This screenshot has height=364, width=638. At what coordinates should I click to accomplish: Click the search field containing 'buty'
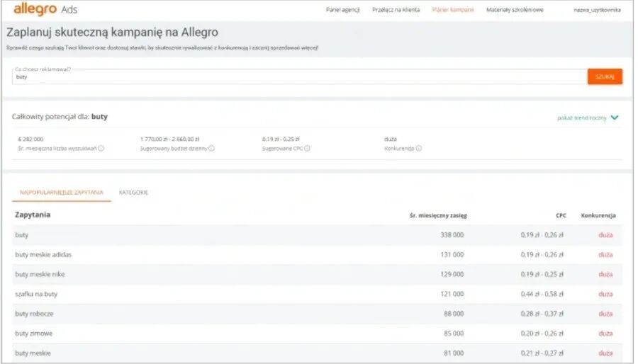point(298,76)
